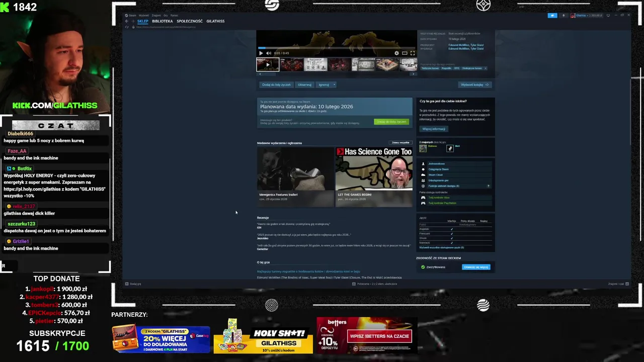Enter fullscreen on the trailer
This screenshot has height=362, width=644.
(413, 53)
